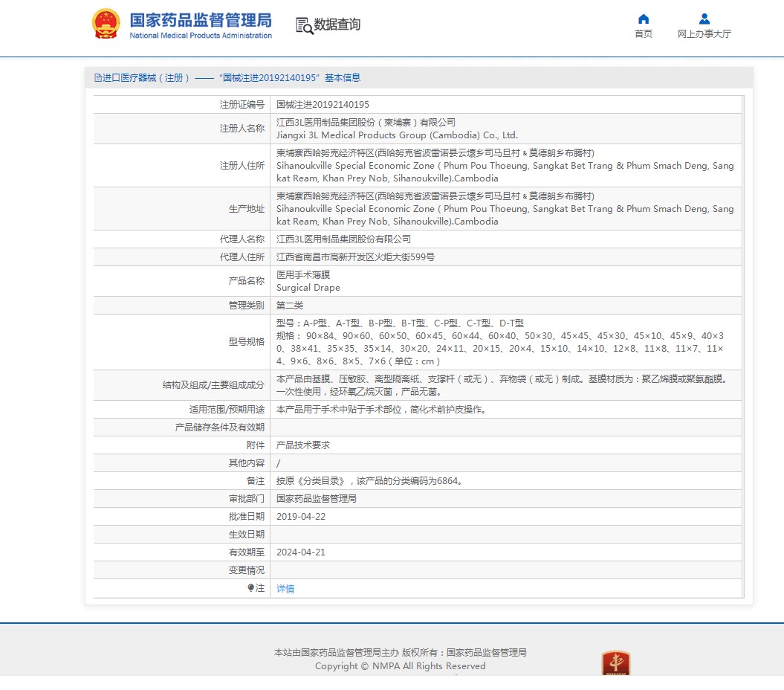
Task: Click attachment value 产品技术要求
Action: click(303, 445)
